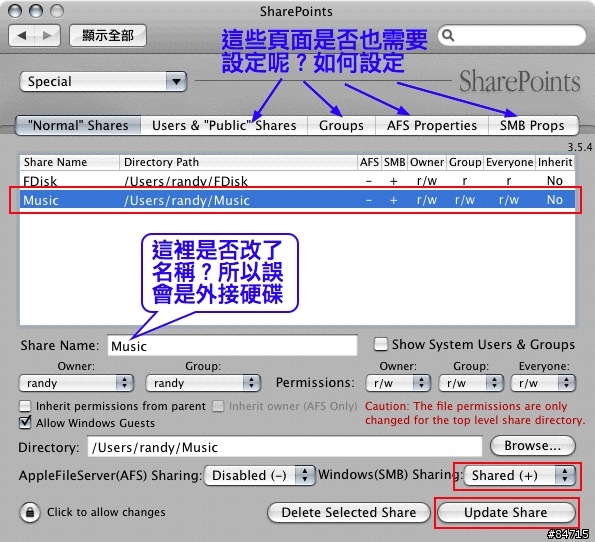Click the Directory path field
Viewport: 595px width, 542px height.
coord(285,447)
